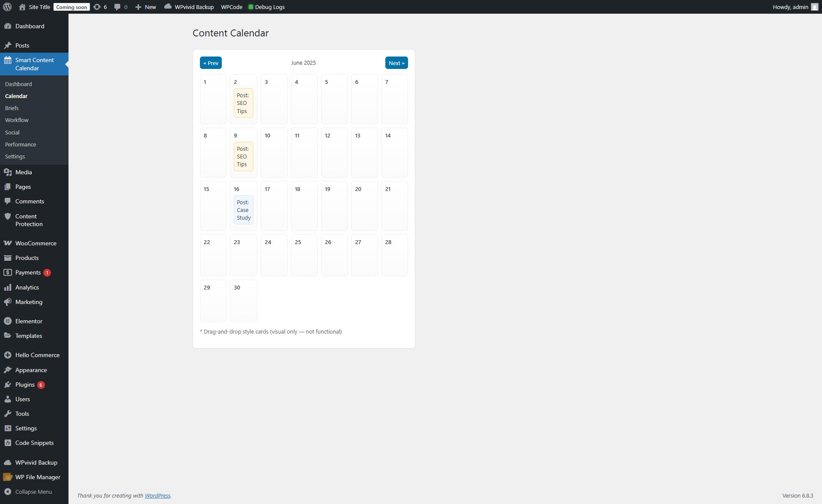Open the Workflow submenu item
The height and width of the screenshot is (504, 822).
coord(17,120)
